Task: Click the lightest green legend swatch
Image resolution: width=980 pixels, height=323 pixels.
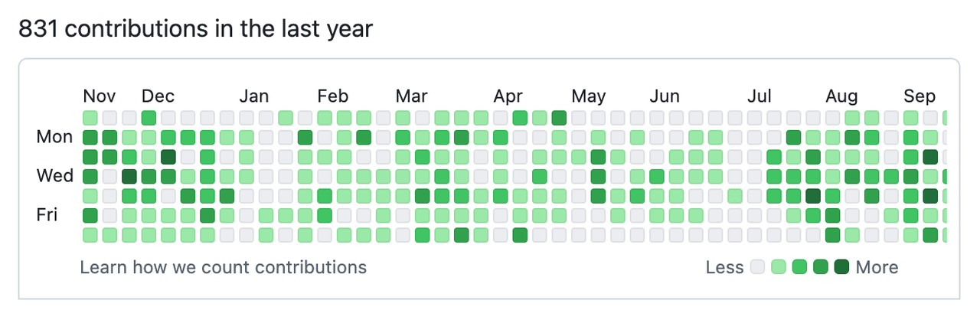Action: point(779,267)
